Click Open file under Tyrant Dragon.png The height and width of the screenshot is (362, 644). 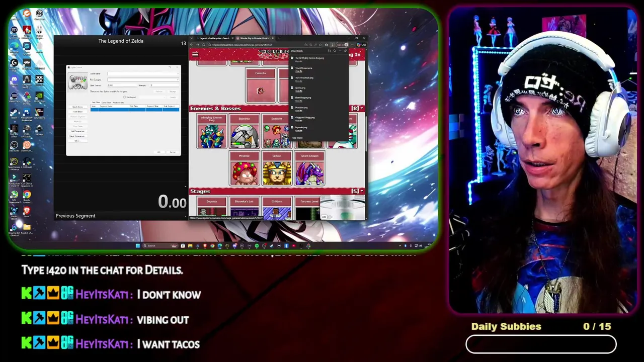pos(298,71)
